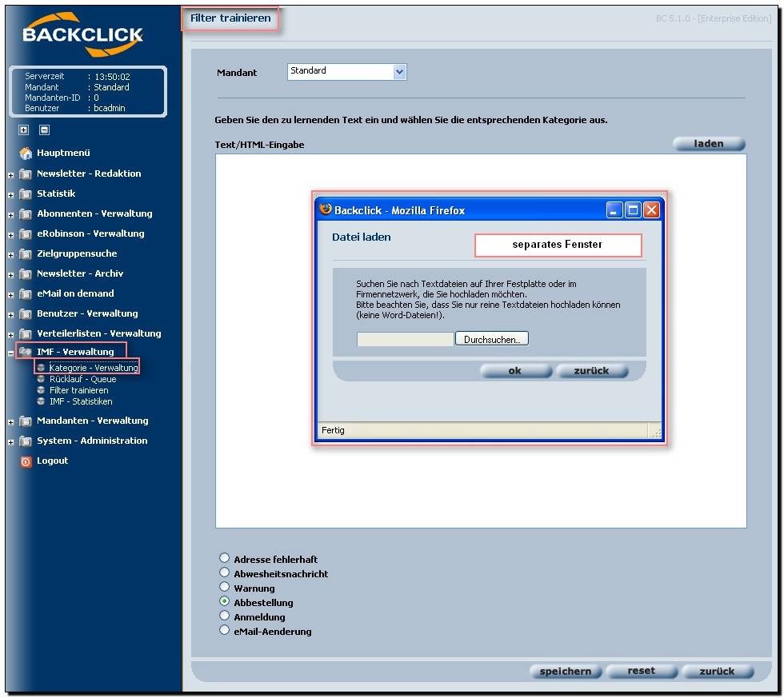
Task: Click the laden button above text area
Action: [709, 144]
